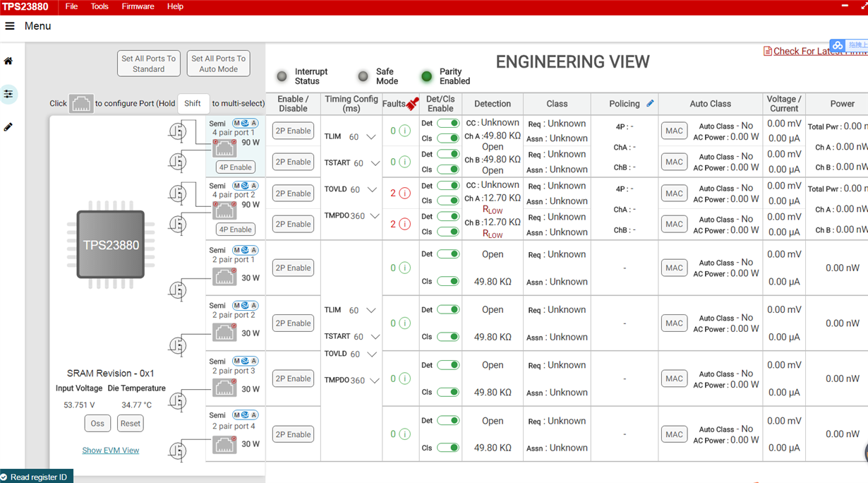Viewport: 868px width, 483px height.
Task: Open the Show EVM View link
Action: (x=111, y=451)
